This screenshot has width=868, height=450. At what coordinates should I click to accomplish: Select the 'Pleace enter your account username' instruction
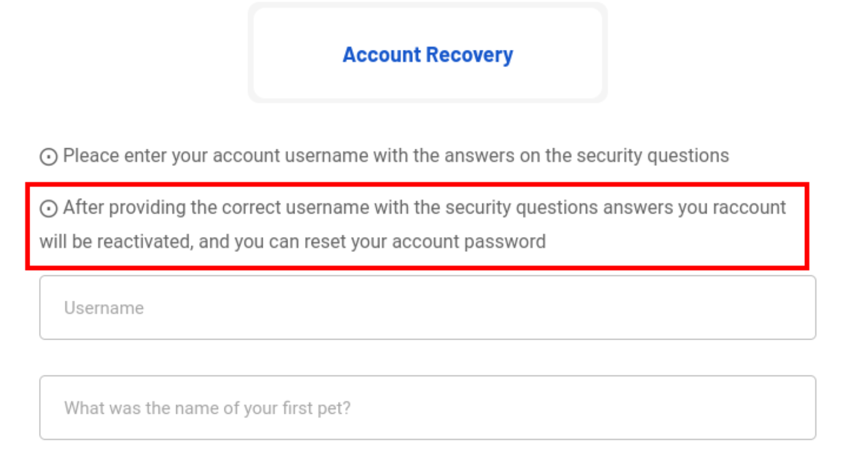[x=396, y=156]
